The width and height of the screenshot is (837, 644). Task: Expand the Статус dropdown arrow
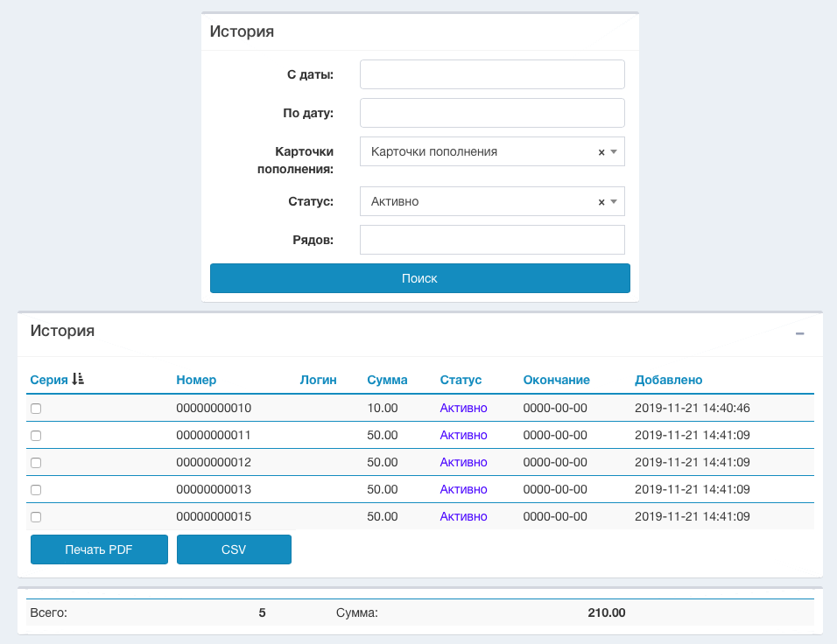tap(614, 202)
